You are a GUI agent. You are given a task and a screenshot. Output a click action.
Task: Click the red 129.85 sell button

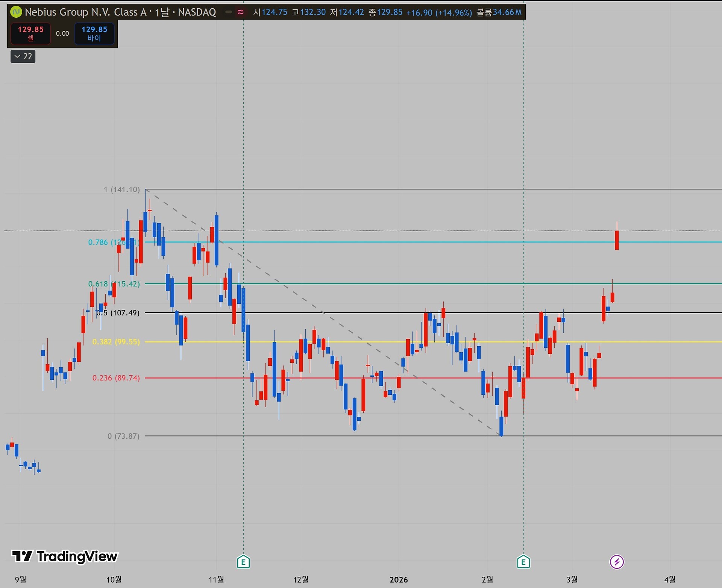pos(30,33)
